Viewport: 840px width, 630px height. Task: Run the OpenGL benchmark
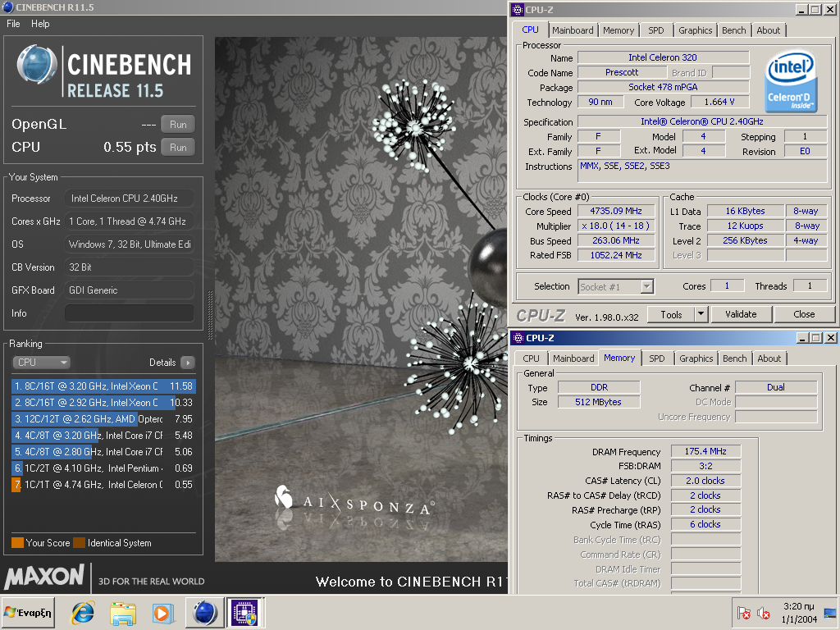click(x=178, y=125)
